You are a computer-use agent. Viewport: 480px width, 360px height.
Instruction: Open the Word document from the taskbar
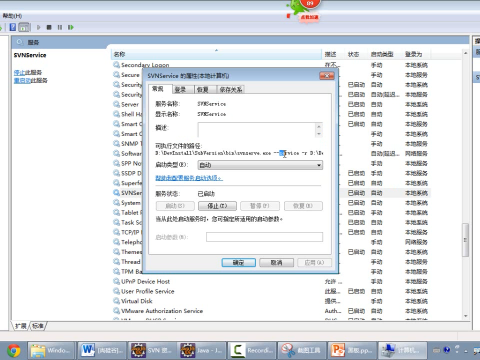(102, 350)
